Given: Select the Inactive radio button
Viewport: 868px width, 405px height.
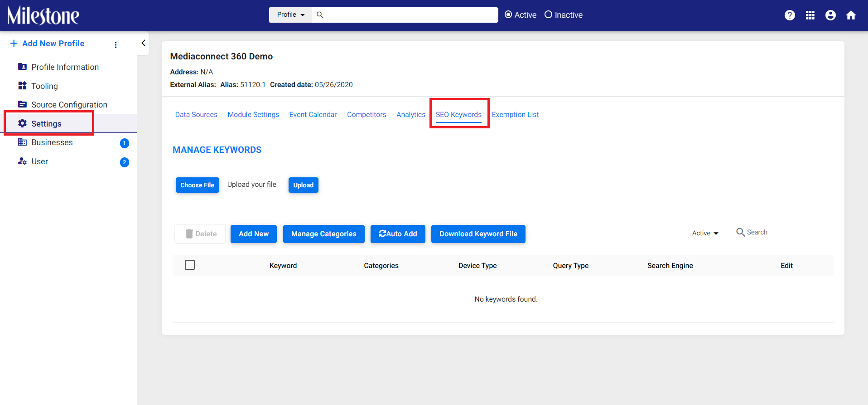Looking at the screenshot, I should tap(548, 15).
